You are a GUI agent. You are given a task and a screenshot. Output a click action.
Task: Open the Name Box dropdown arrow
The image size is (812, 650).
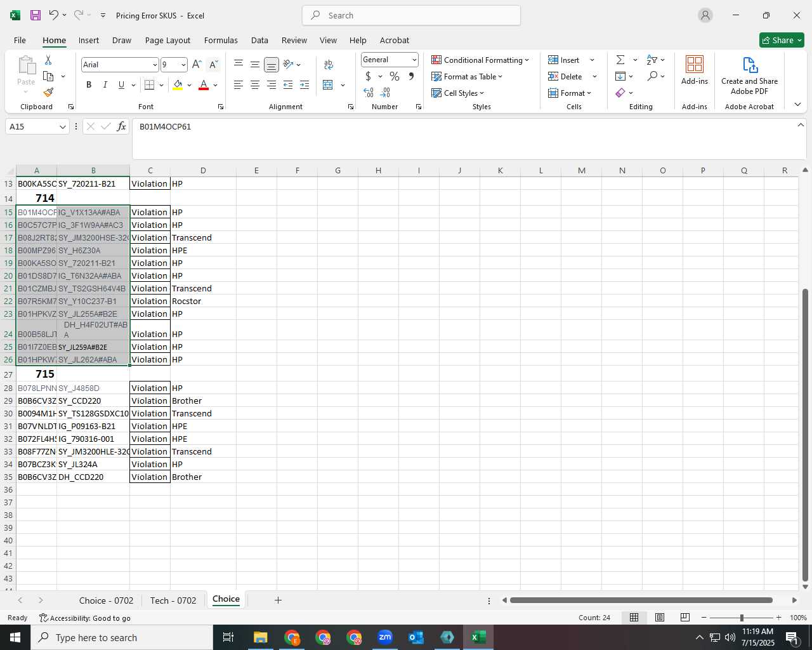coord(62,127)
